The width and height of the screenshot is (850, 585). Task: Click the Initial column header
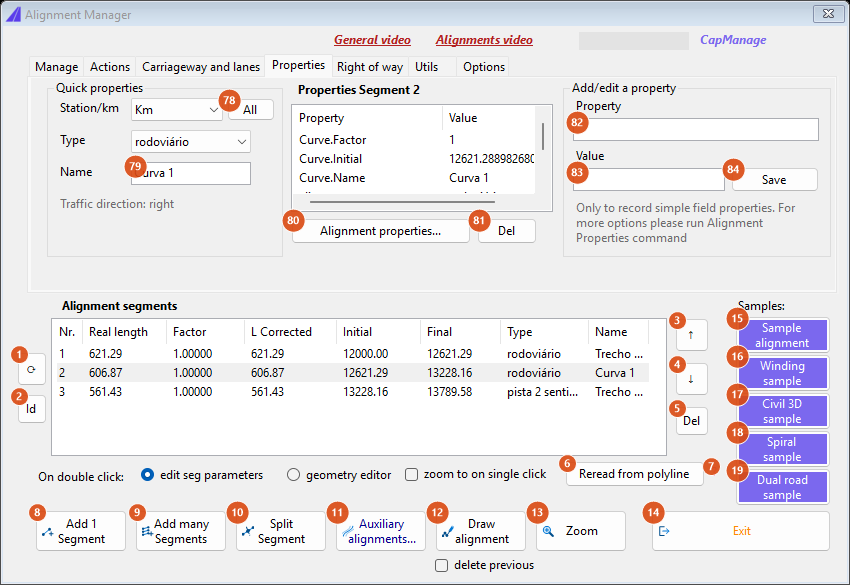[x=378, y=332]
